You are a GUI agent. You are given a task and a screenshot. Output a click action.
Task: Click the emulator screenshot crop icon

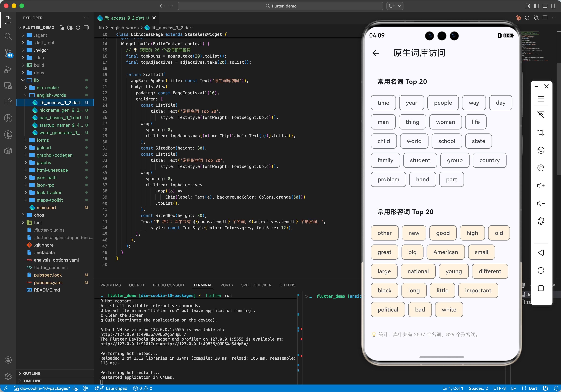pos(541,133)
